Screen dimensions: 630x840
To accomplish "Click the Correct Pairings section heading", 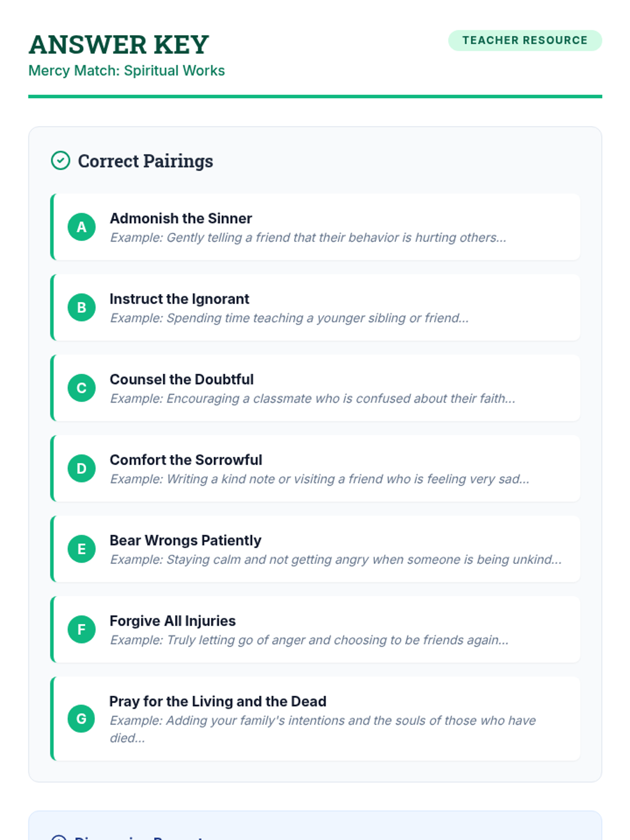I will click(x=145, y=161).
